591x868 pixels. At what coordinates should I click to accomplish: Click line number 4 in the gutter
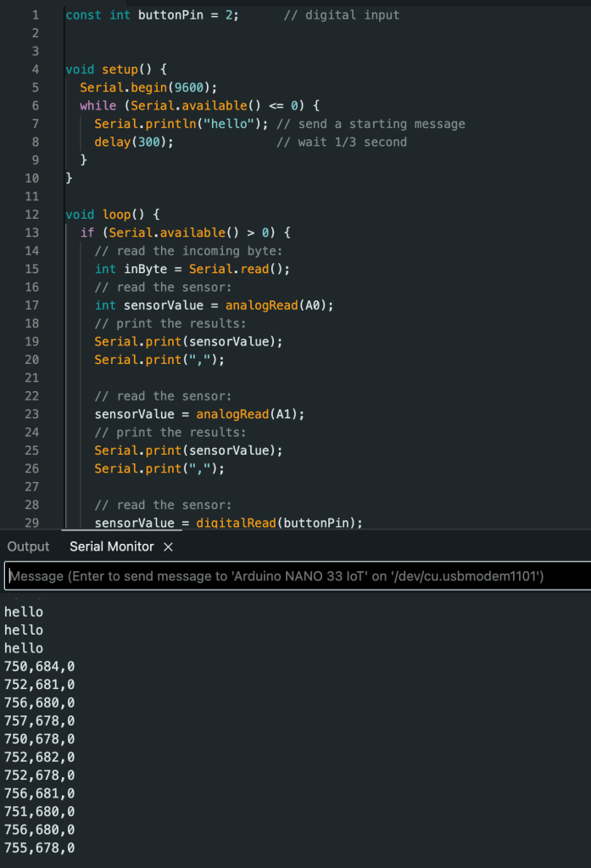point(35,70)
